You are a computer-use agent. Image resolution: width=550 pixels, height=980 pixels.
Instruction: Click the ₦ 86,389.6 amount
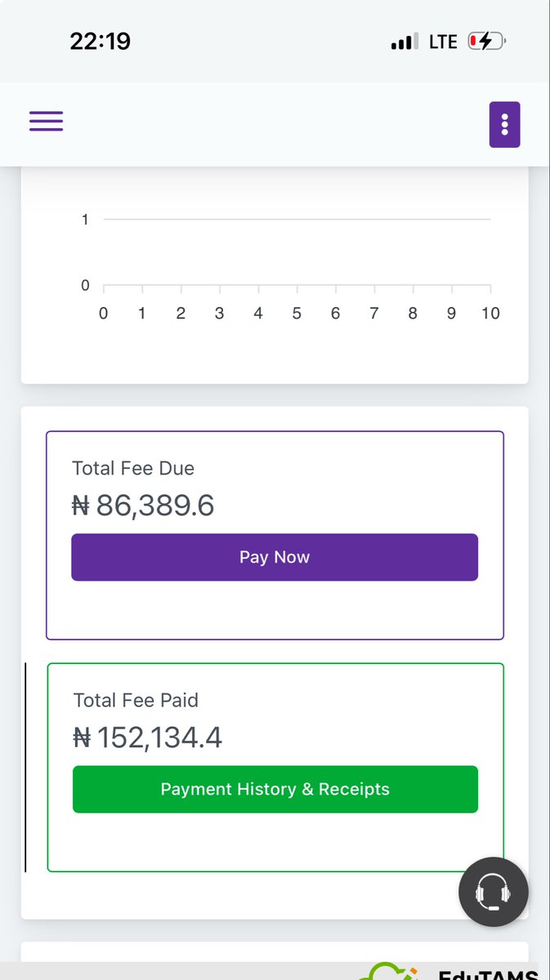coord(143,506)
